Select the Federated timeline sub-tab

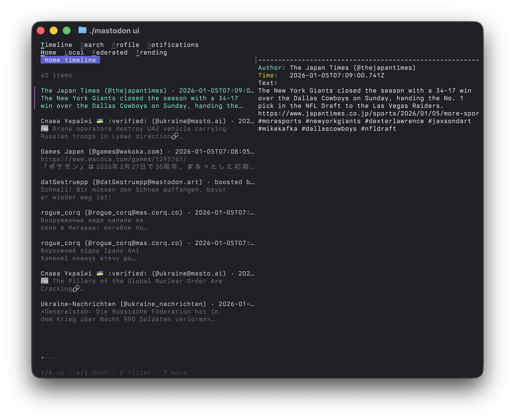(x=110, y=53)
